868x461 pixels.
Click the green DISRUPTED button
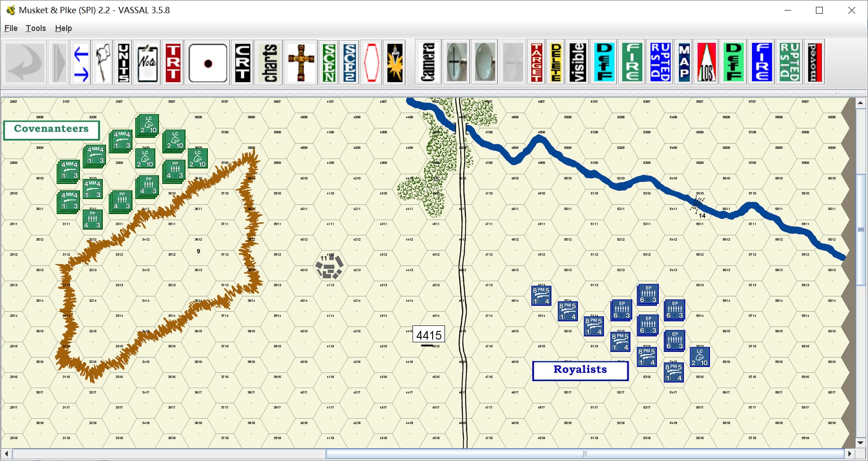click(789, 63)
